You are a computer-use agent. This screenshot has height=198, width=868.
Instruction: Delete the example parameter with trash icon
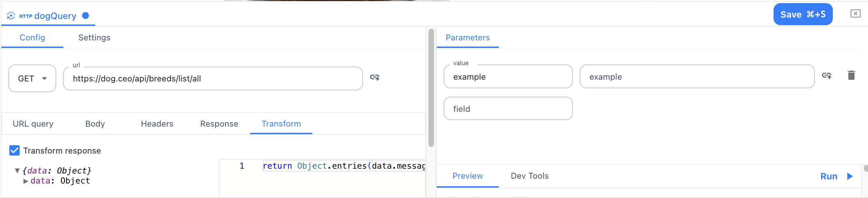tap(851, 75)
